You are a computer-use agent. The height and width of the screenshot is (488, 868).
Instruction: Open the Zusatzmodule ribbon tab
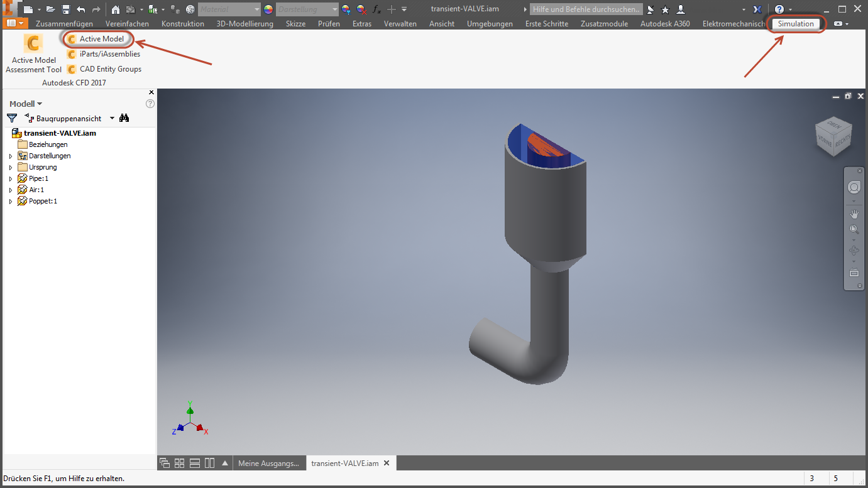tap(604, 24)
